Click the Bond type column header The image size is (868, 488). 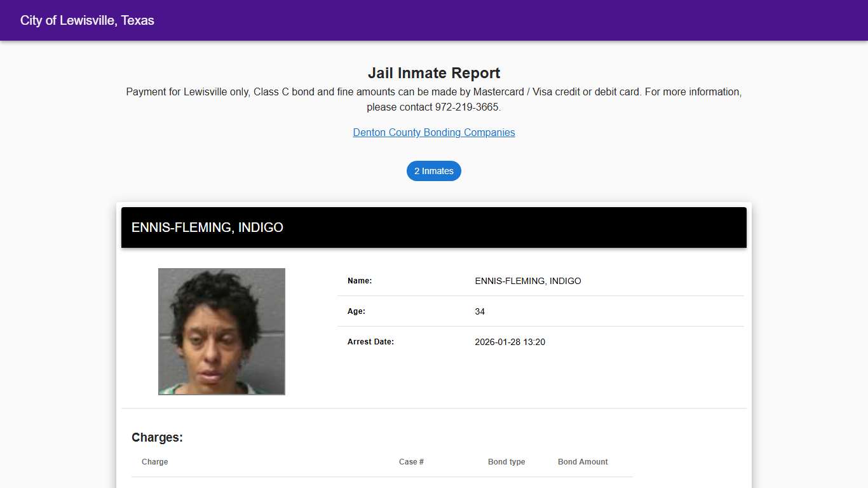pos(506,462)
